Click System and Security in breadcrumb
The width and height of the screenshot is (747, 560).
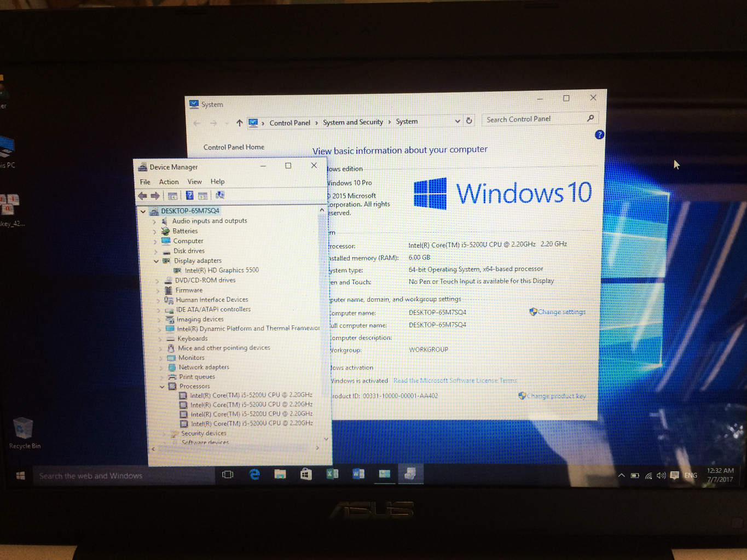pos(353,122)
